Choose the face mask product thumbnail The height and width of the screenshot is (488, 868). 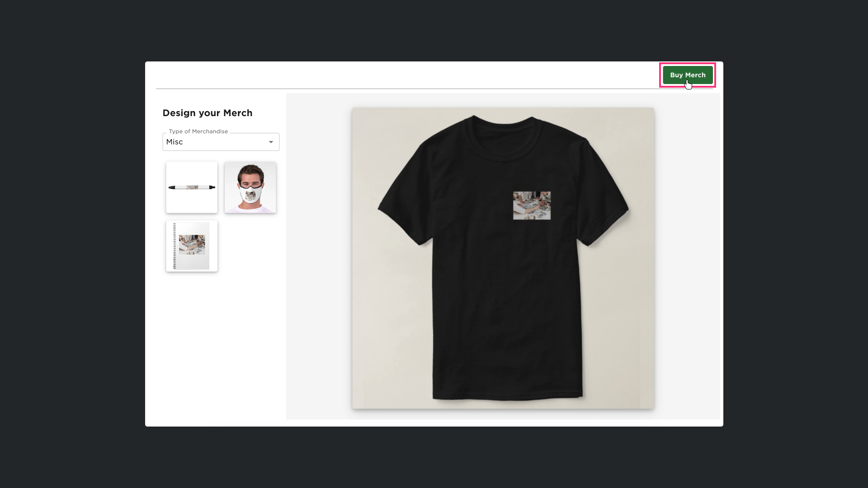click(250, 187)
